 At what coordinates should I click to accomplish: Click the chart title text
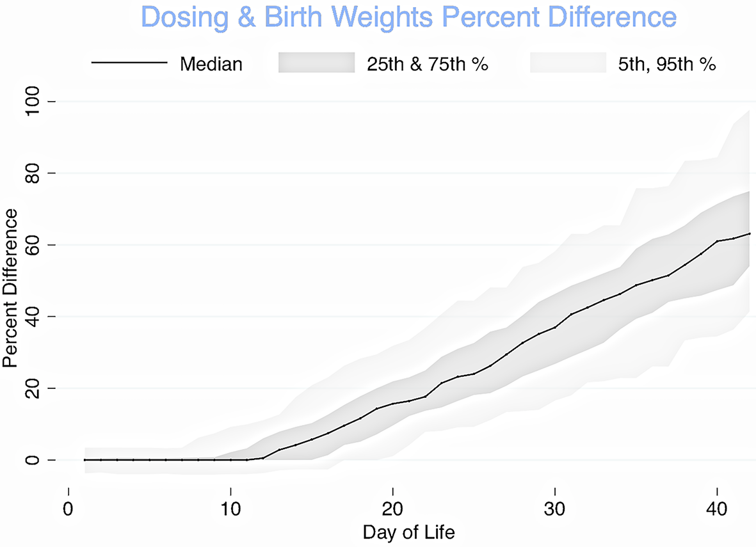coord(408,17)
